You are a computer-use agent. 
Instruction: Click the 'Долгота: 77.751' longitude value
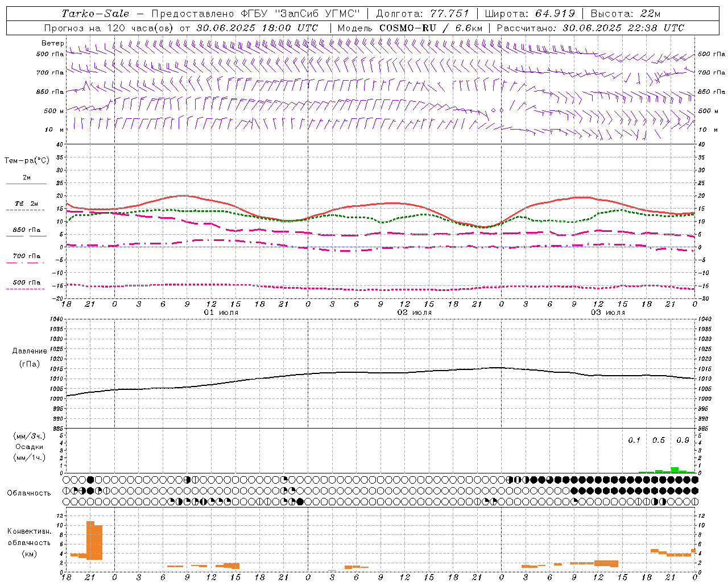click(x=422, y=14)
